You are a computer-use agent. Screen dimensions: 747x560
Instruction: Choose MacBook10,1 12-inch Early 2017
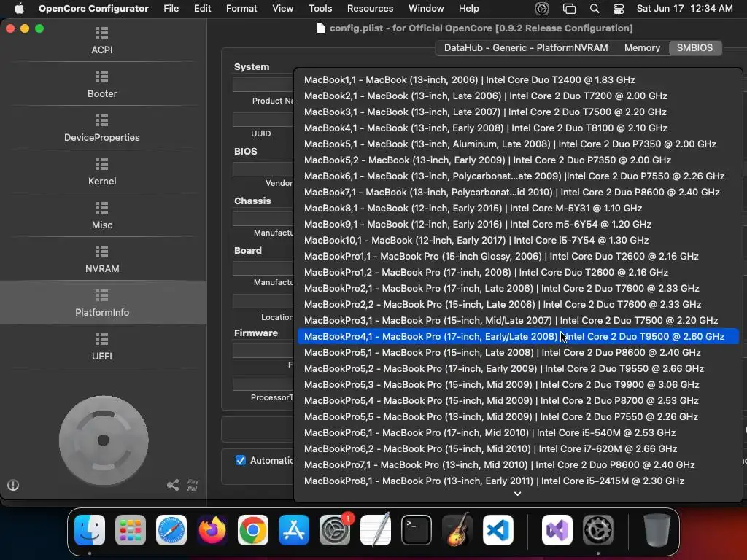[518, 240]
